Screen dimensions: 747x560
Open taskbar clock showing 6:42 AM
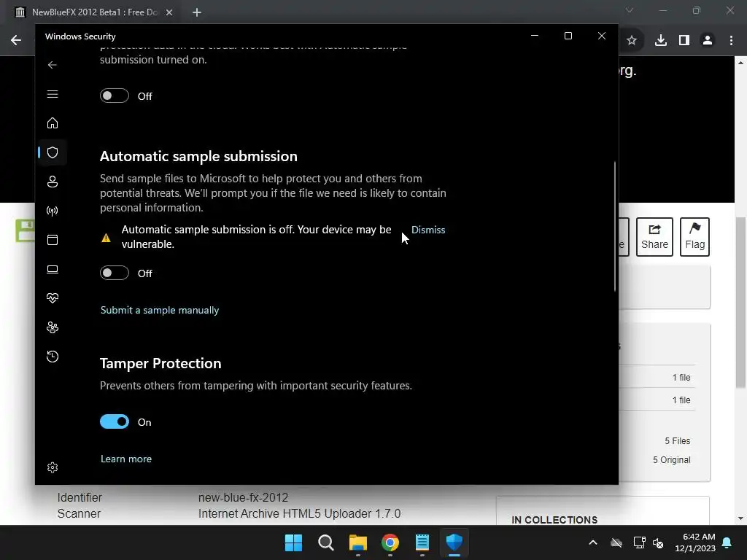[x=695, y=542]
